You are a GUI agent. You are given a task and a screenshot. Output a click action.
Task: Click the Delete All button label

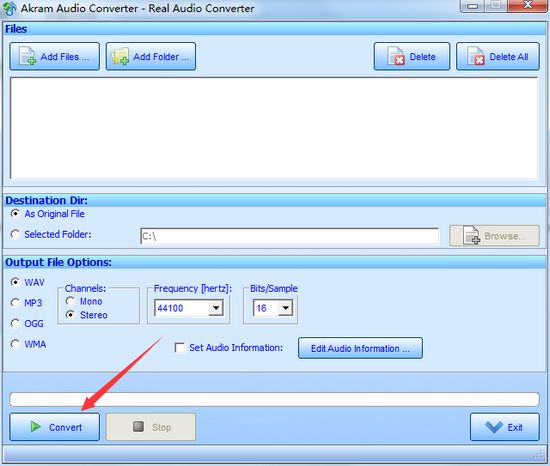point(509,56)
